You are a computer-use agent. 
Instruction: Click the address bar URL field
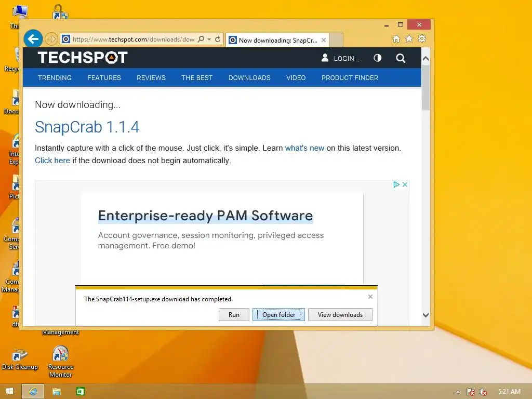tap(134, 39)
